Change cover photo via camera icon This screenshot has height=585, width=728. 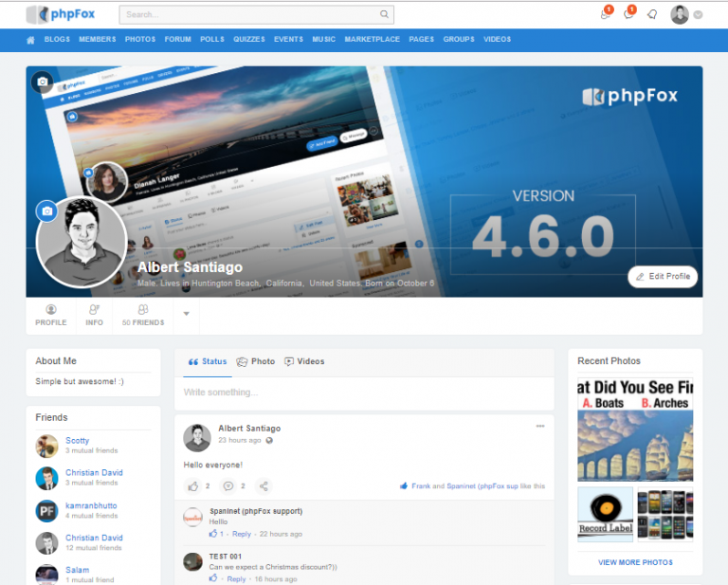tap(43, 82)
